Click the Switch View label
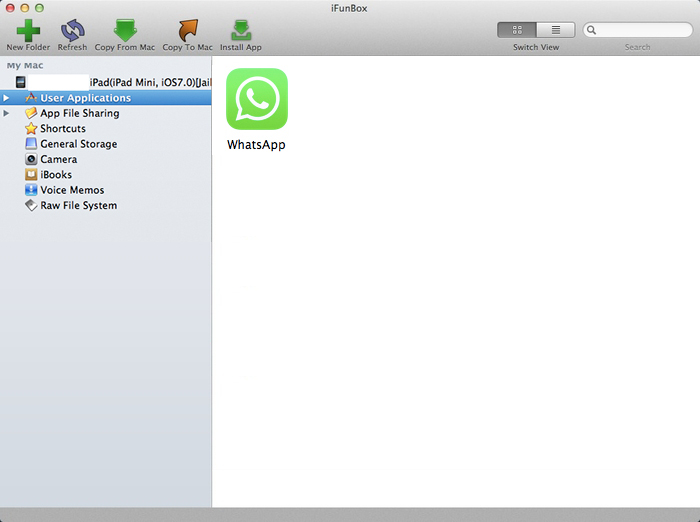Image resolution: width=700 pixels, height=522 pixels. 536,47
